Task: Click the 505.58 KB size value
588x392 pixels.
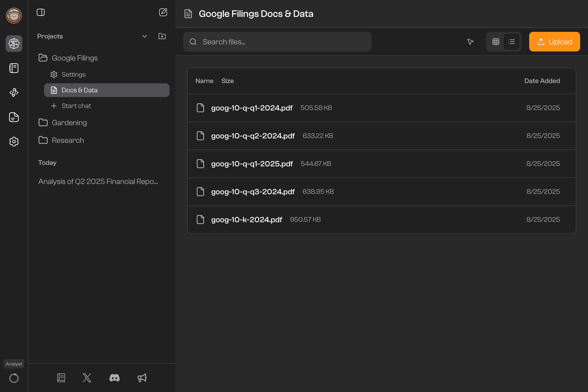Action: pos(316,108)
